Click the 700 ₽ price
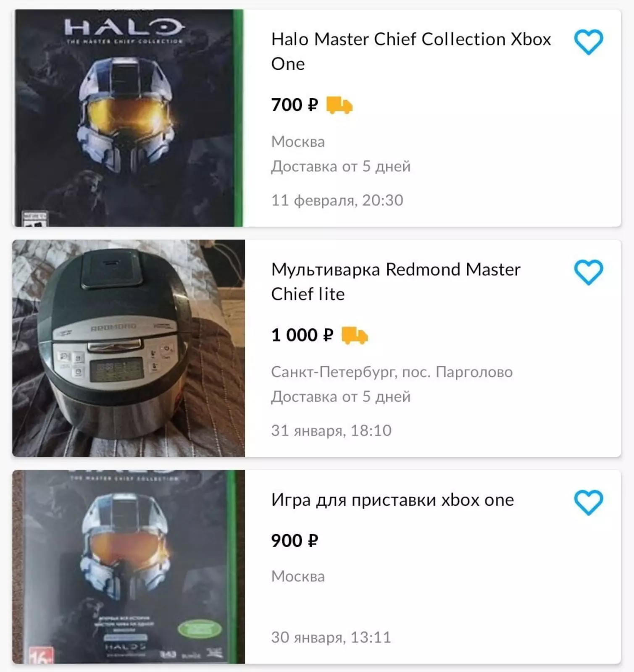The image size is (634, 672). (x=295, y=105)
